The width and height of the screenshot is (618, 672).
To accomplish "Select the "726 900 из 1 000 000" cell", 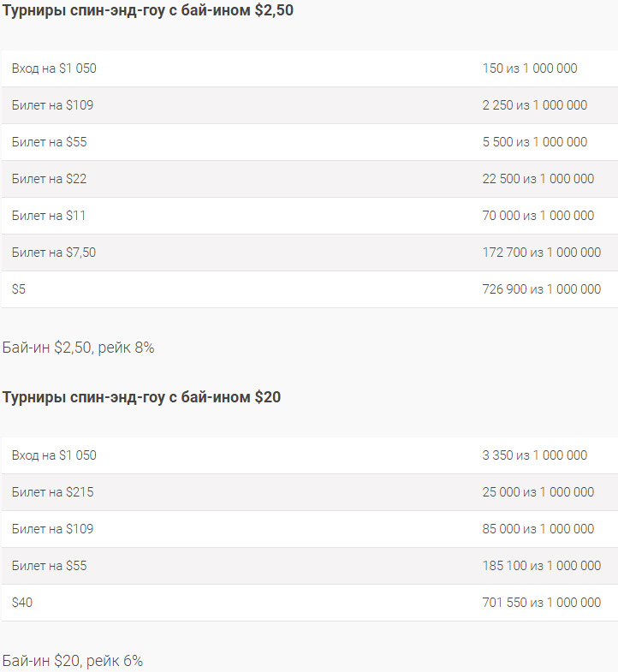I will (541, 289).
